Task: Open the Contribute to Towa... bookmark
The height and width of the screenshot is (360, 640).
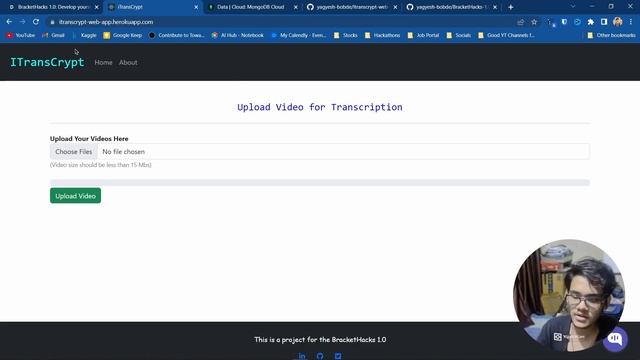Action: (176, 36)
